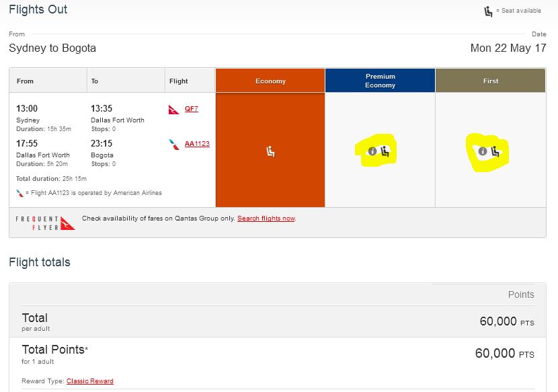Open the Classic Reward link
The width and height of the screenshot is (558, 392).
coord(90,381)
